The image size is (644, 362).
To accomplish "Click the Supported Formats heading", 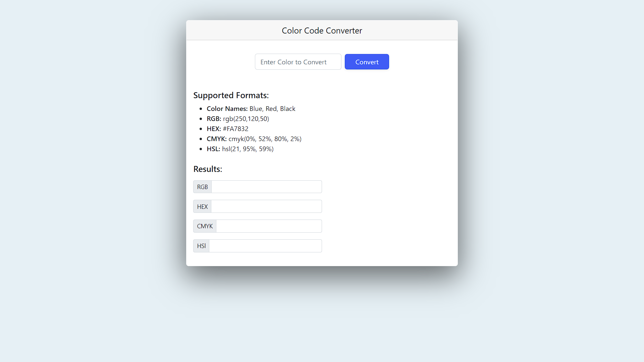I will (231, 95).
